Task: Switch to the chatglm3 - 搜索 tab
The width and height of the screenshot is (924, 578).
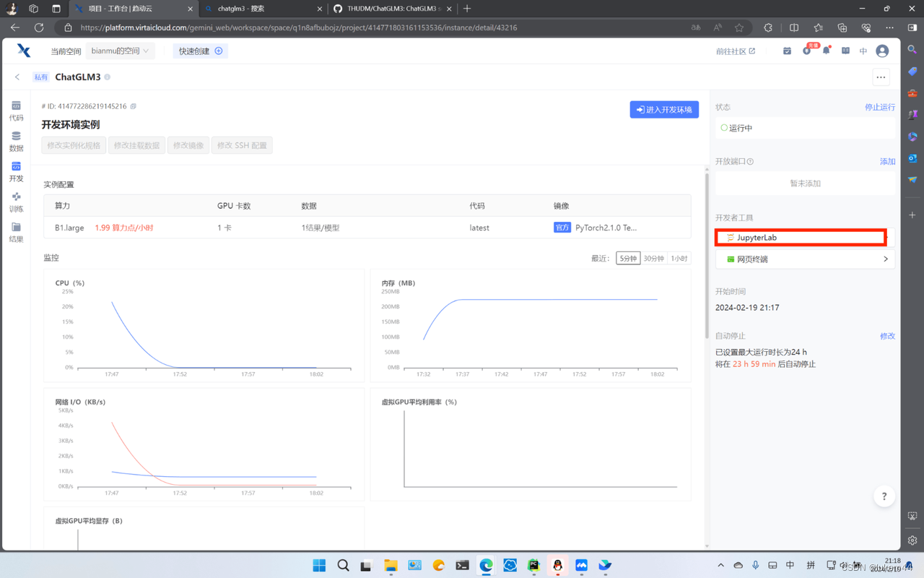Action: (x=262, y=9)
